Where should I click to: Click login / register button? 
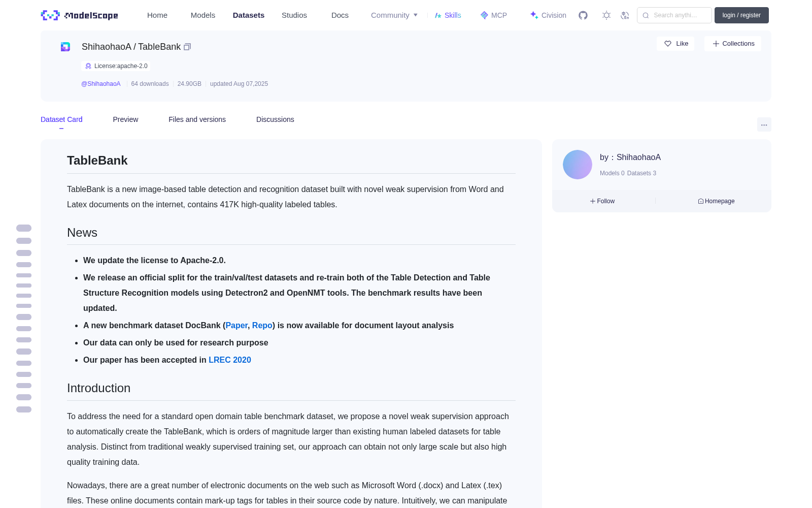click(x=741, y=15)
